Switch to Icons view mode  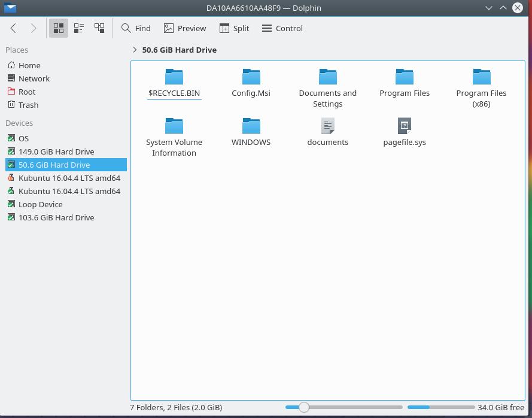[x=59, y=28]
